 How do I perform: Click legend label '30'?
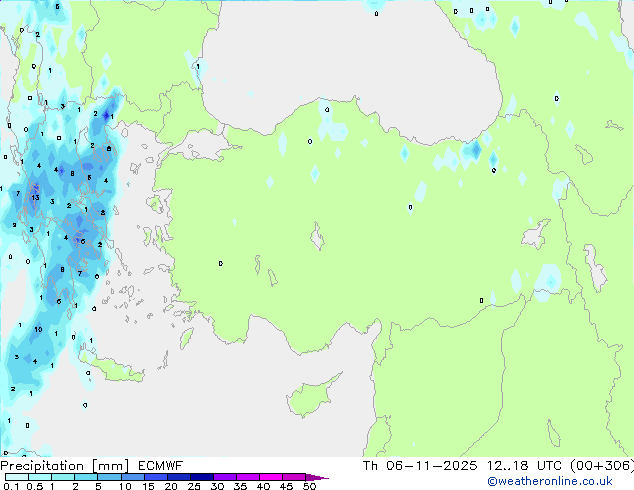click(218, 486)
